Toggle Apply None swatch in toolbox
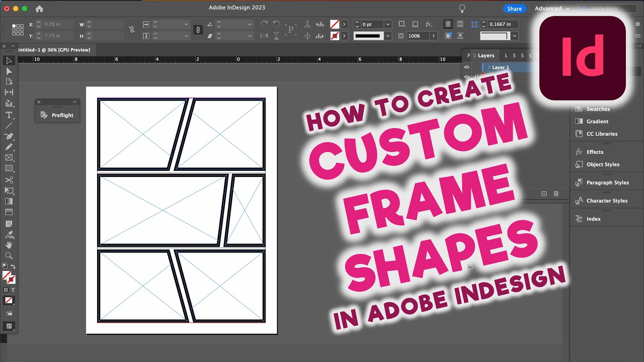 [x=9, y=301]
